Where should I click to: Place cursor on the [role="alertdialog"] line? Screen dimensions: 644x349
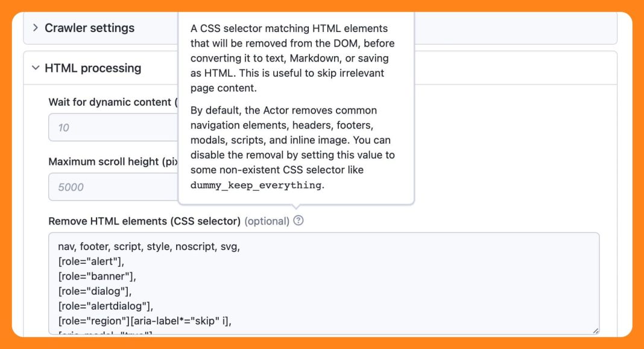[x=105, y=306]
